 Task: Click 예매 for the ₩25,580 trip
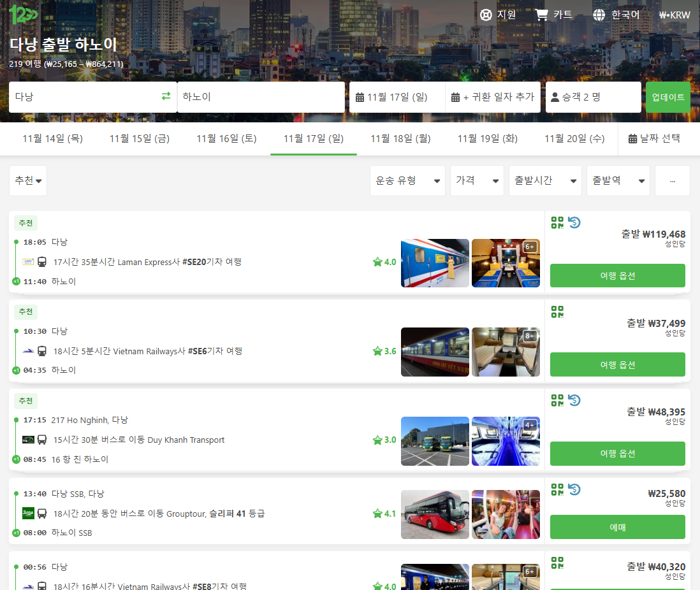[x=617, y=527]
